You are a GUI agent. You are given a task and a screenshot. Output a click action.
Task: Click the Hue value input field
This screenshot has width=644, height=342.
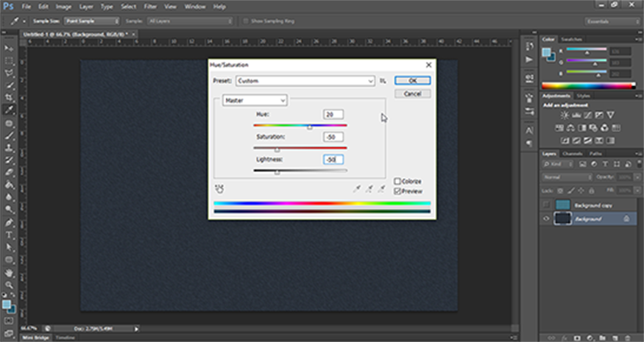[333, 115]
